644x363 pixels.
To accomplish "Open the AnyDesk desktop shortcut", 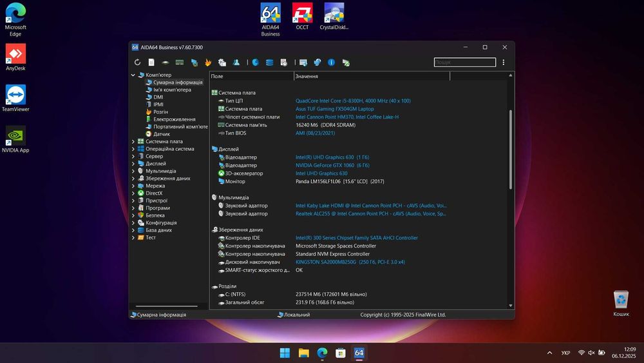I will pyautogui.click(x=15, y=57).
